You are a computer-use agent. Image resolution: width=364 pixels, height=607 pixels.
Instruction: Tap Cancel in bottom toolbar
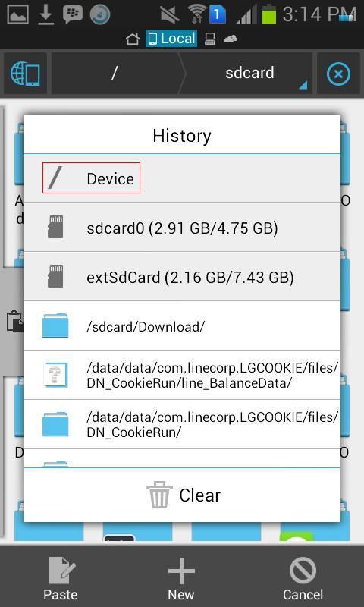303,578
